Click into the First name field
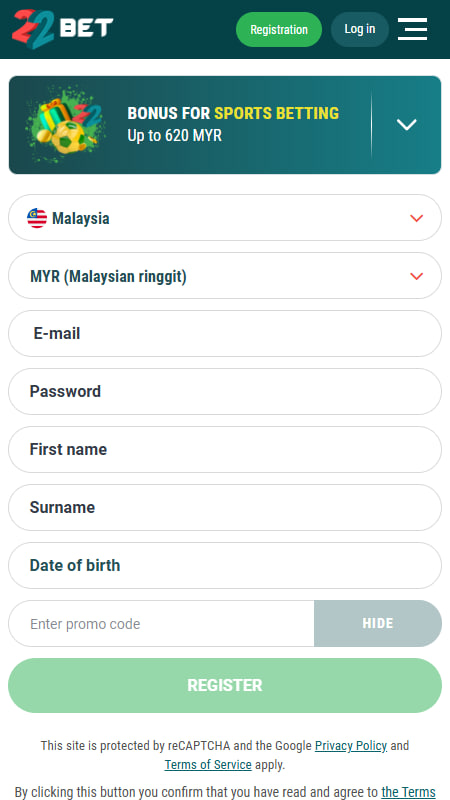Screen dimensions: 450x800 pos(225,449)
